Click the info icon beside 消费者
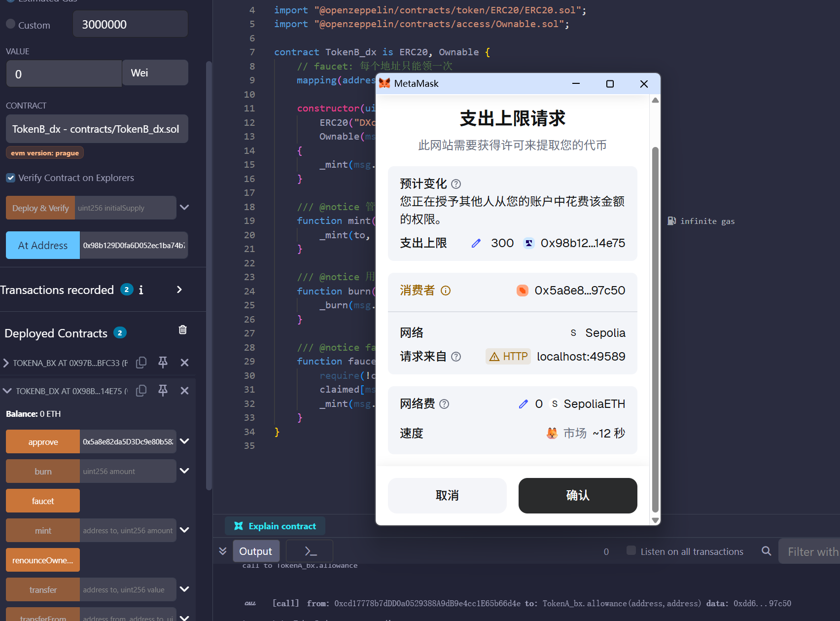Image resolution: width=840 pixels, height=621 pixels. tap(446, 291)
